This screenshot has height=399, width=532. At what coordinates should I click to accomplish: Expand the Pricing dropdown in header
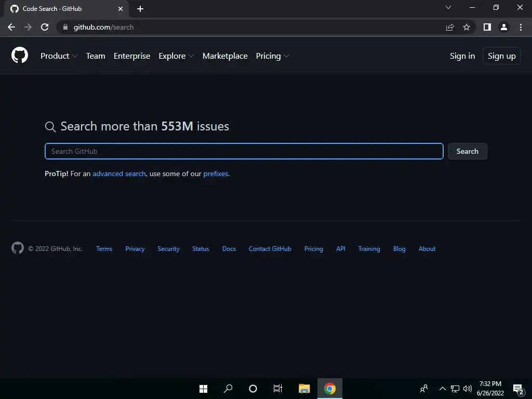(x=272, y=56)
